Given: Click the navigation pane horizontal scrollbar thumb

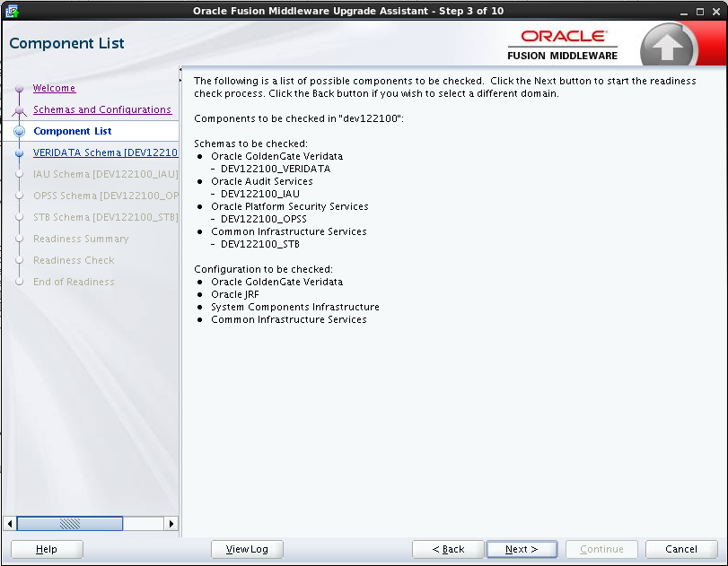Looking at the screenshot, I should (70, 524).
